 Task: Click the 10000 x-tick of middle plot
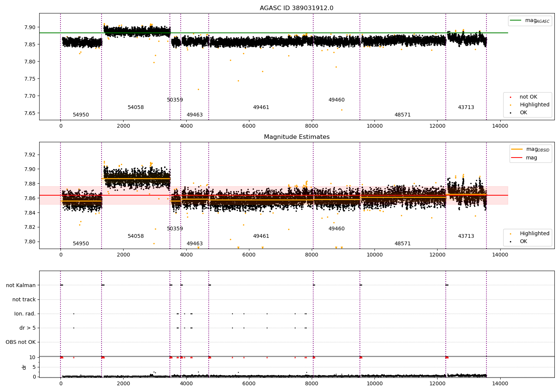point(374,255)
